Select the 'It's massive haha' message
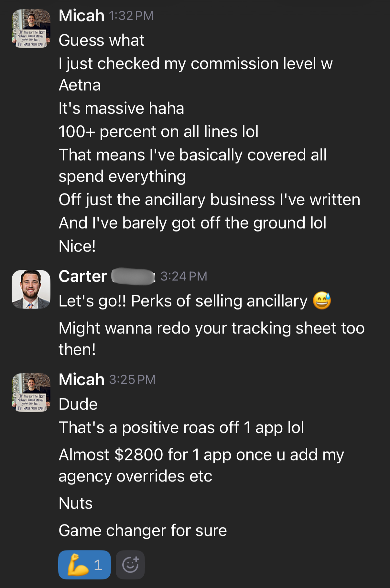390x588 pixels. pyautogui.click(x=121, y=108)
